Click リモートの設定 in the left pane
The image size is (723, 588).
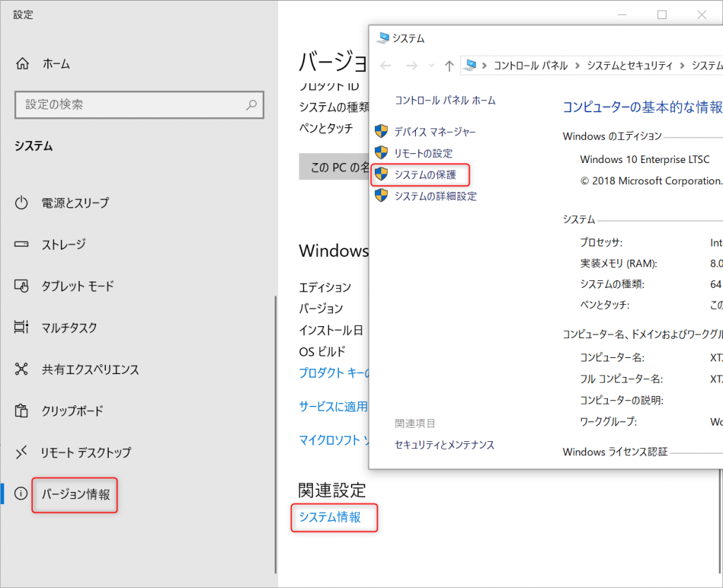(x=423, y=153)
